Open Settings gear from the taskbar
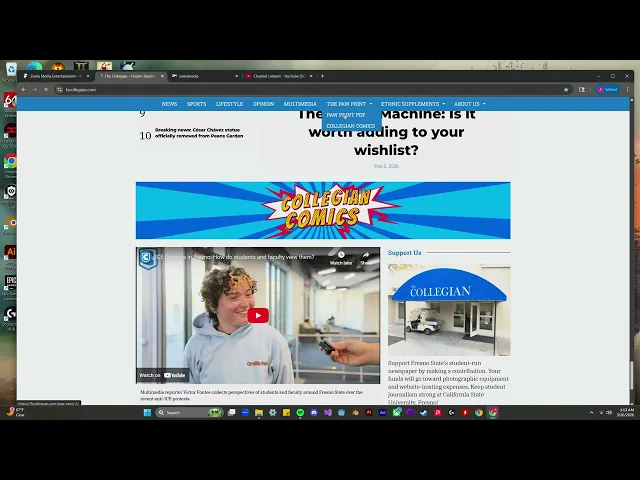This screenshot has height=480, width=640. (x=273, y=413)
